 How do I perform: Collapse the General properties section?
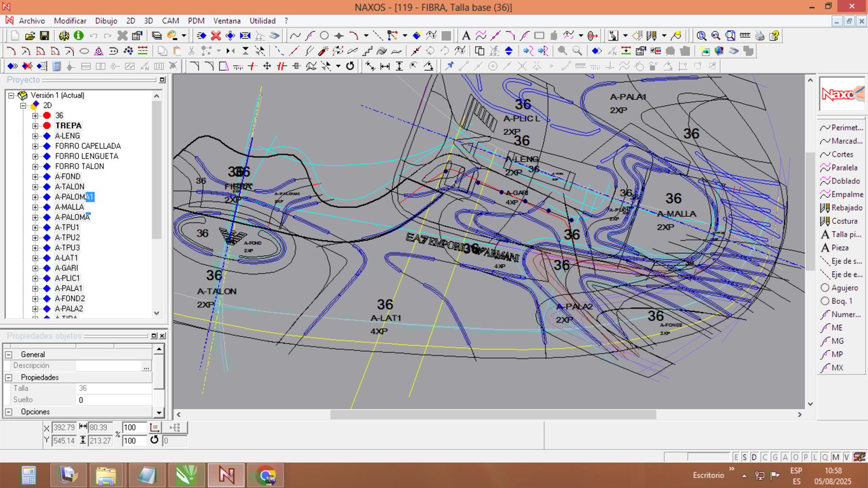click(x=9, y=354)
